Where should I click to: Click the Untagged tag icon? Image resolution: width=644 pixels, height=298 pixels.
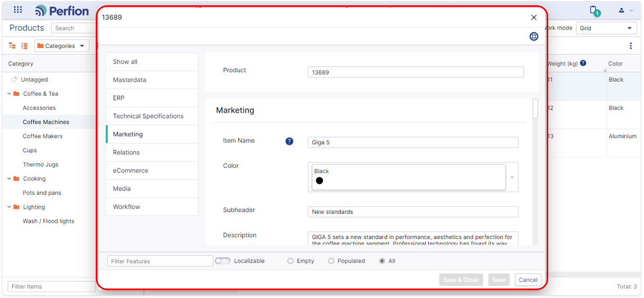14,80
